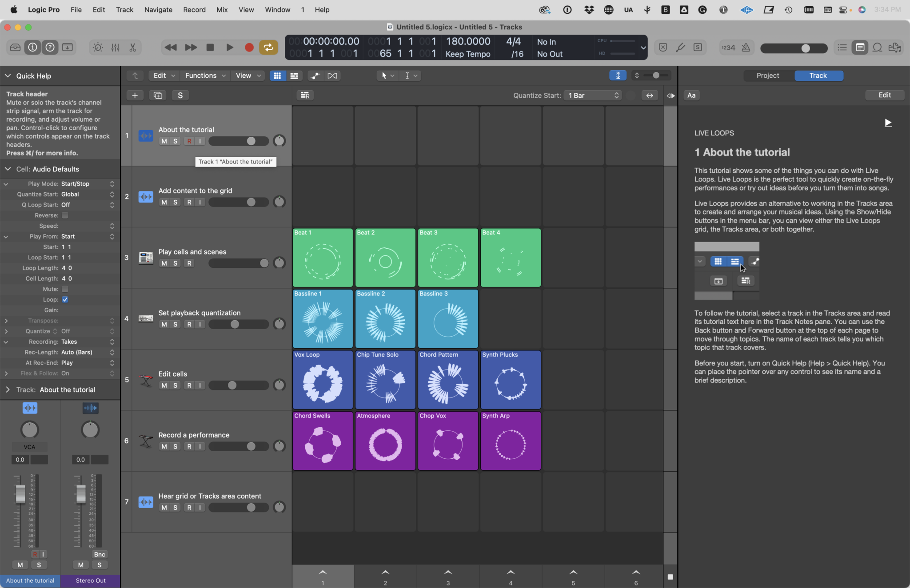Click the Quick Help question mark icon
This screenshot has height=588, width=910.
[50, 47]
